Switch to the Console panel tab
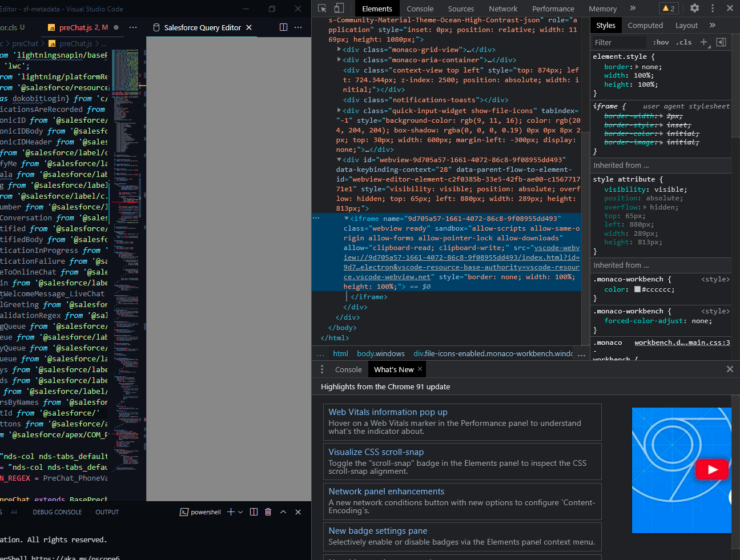 420,9
